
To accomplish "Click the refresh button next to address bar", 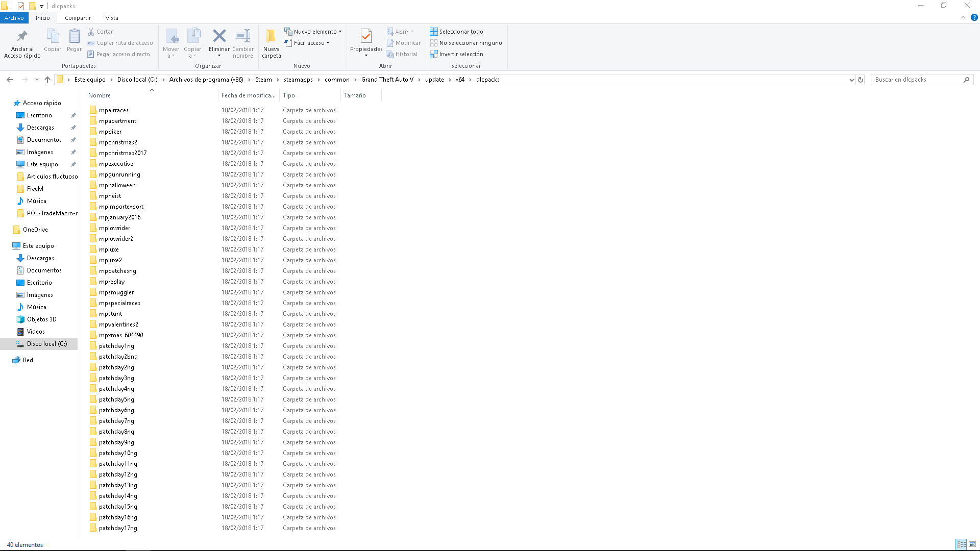I will tap(861, 80).
